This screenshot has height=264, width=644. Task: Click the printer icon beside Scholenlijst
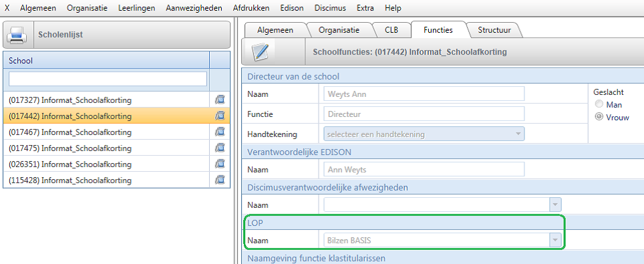17,35
